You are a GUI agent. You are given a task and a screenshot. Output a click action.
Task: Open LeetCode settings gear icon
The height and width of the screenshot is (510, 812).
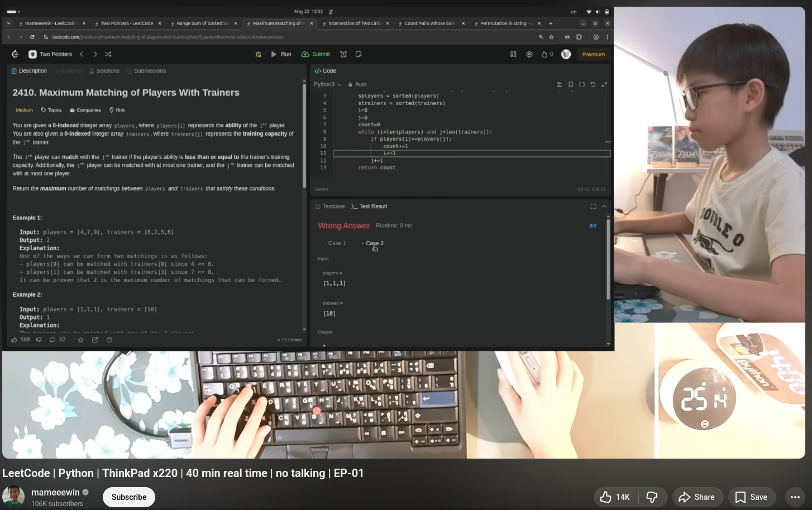pyautogui.click(x=529, y=54)
